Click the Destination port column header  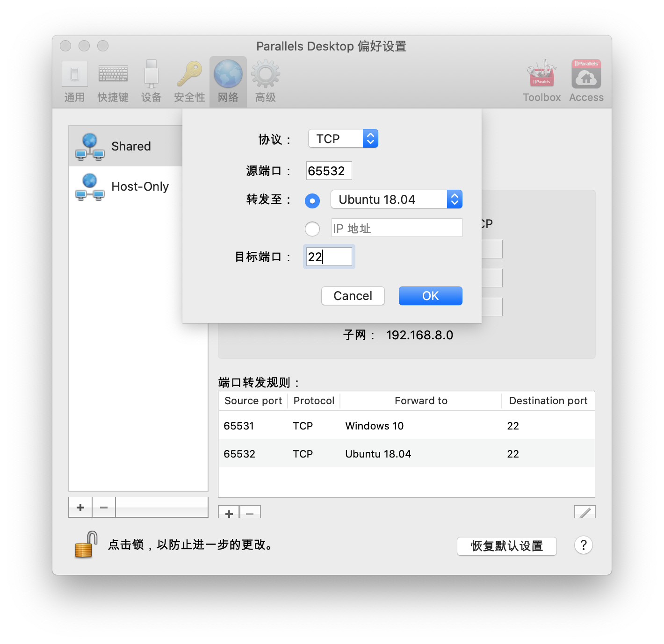pyautogui.click(x=548, y=401)
